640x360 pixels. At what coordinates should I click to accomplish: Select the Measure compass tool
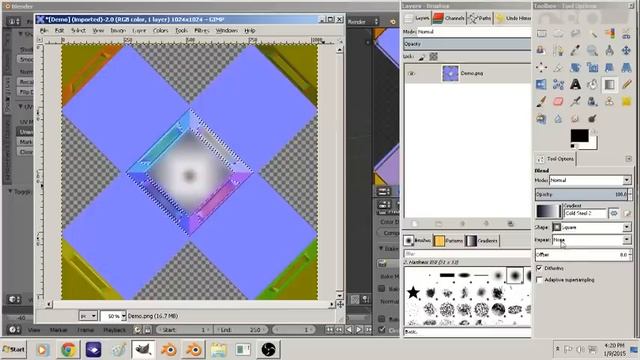tap(610, 51)
